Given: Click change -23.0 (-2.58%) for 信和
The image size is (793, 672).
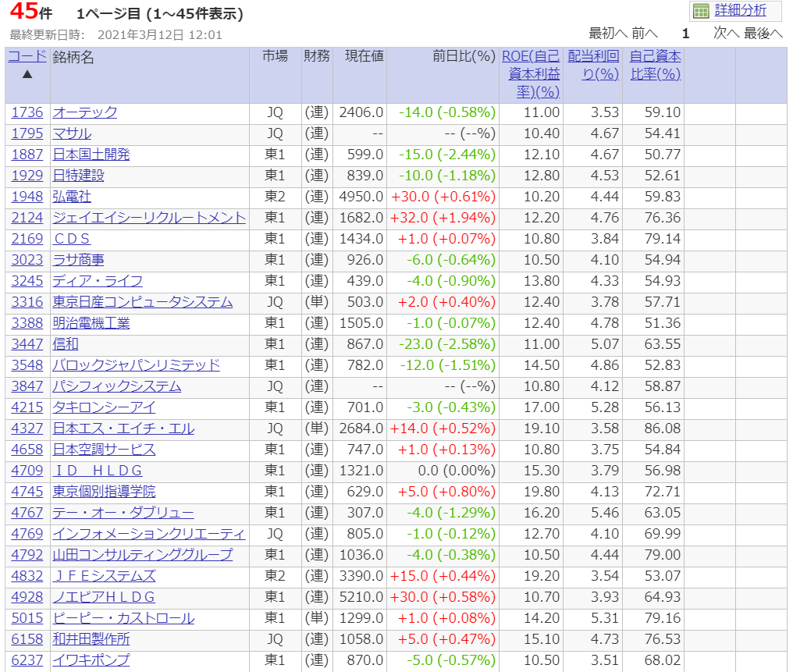Looking at the screenshot, I should (447, 344).
